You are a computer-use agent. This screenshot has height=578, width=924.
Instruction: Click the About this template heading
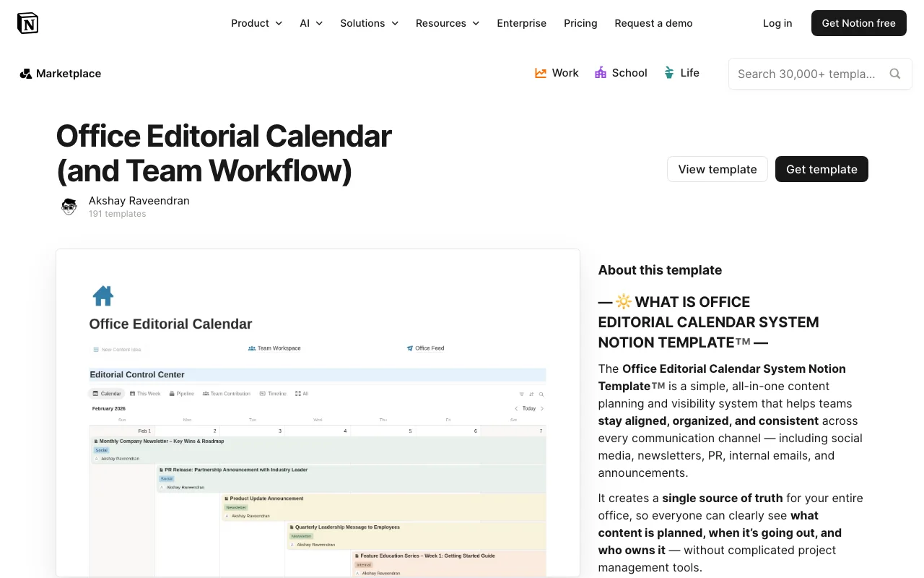pos(660,270)
